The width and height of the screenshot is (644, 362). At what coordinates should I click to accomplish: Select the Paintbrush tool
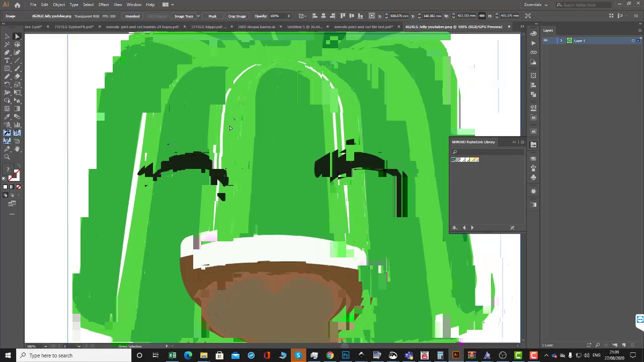pyautogui.click(x=17, y=68)
